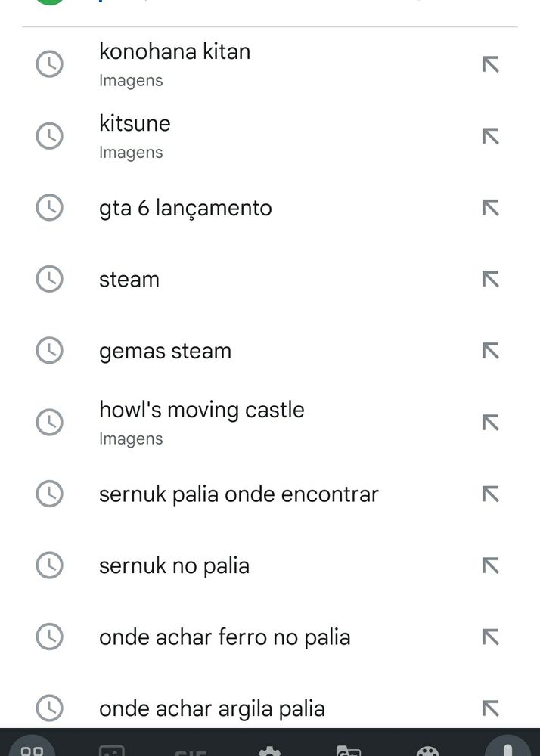Open keyboard theme palette icon
540x756 pixels.
click(427, 751)
